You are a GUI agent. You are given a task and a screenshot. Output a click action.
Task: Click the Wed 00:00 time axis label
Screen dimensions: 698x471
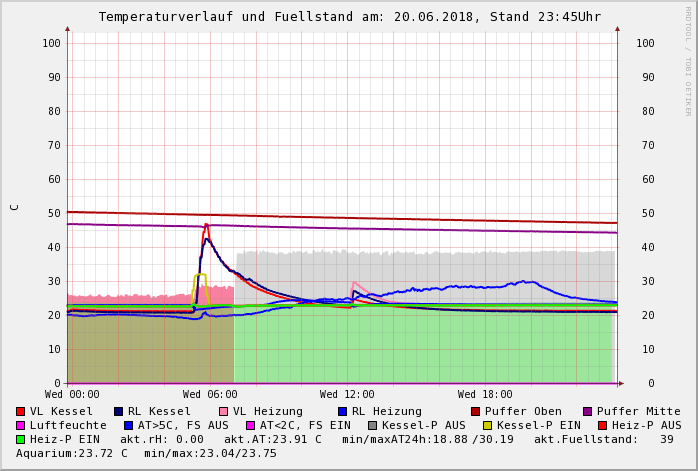point(72,395)
